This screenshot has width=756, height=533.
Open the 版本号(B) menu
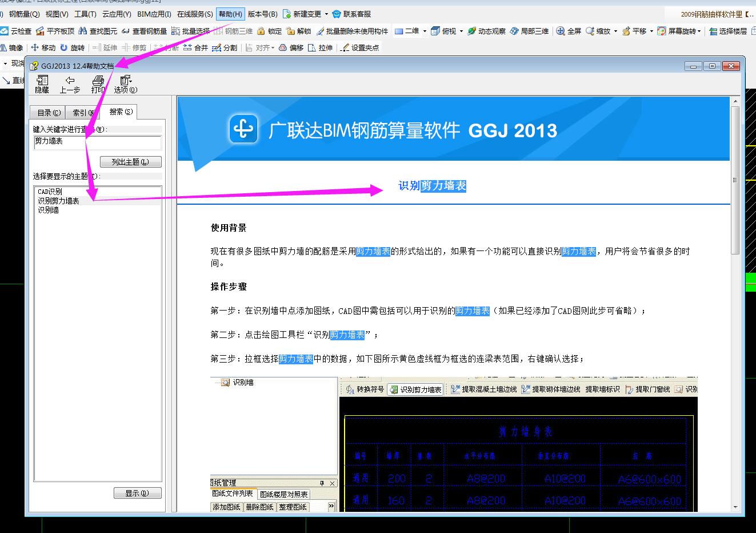[262, 14]
